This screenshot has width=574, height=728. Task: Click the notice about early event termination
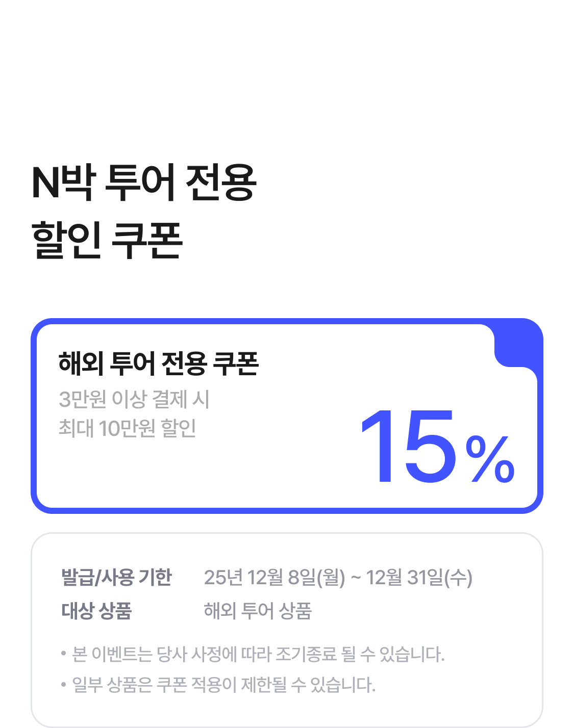coord(258,654)
